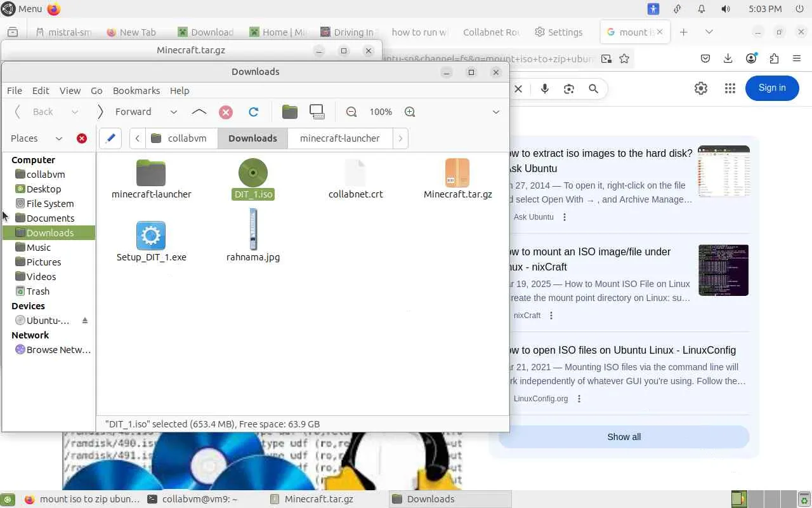Open Firefox downloads panel
Image resolution: width=812 pixels, height=508 pixels.
(x=728, y=58)
